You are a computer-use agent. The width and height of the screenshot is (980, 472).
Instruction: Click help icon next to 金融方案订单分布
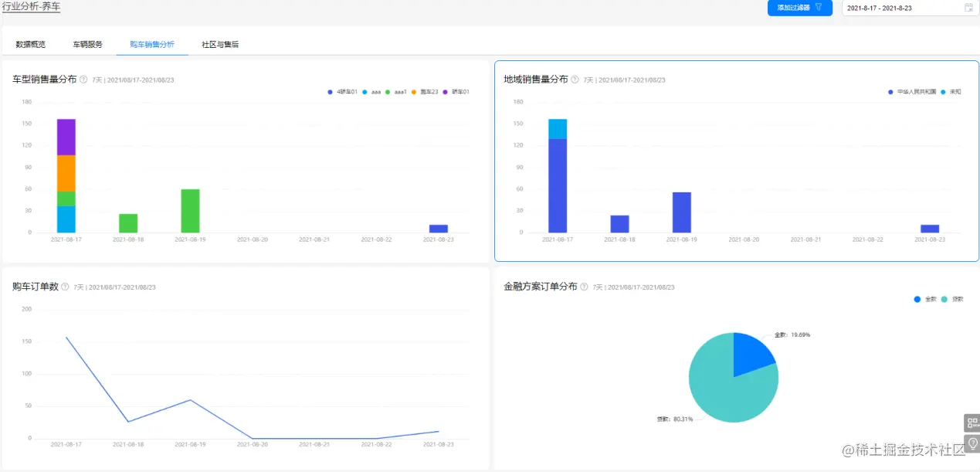(x=584, y=287)
